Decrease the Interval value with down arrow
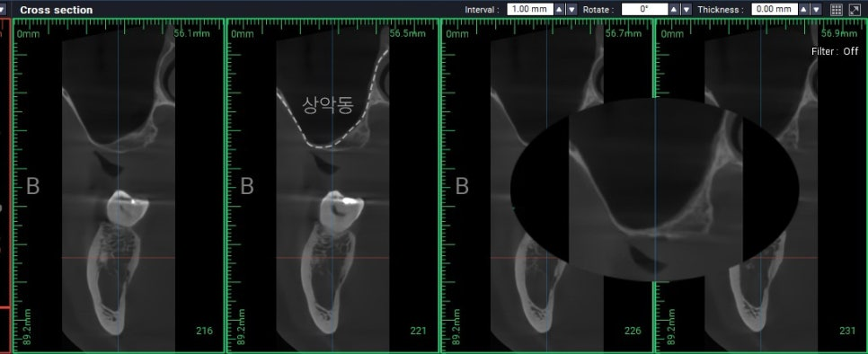Viewport: 868px width, 354px height. tap(571, 9)
